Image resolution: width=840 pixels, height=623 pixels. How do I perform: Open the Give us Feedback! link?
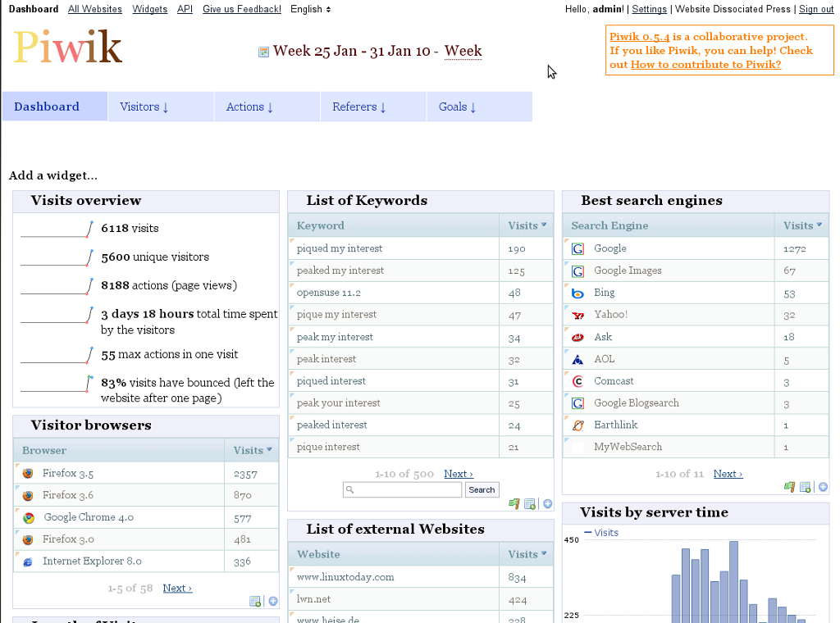pyautogui.click(x=242, y=9)
